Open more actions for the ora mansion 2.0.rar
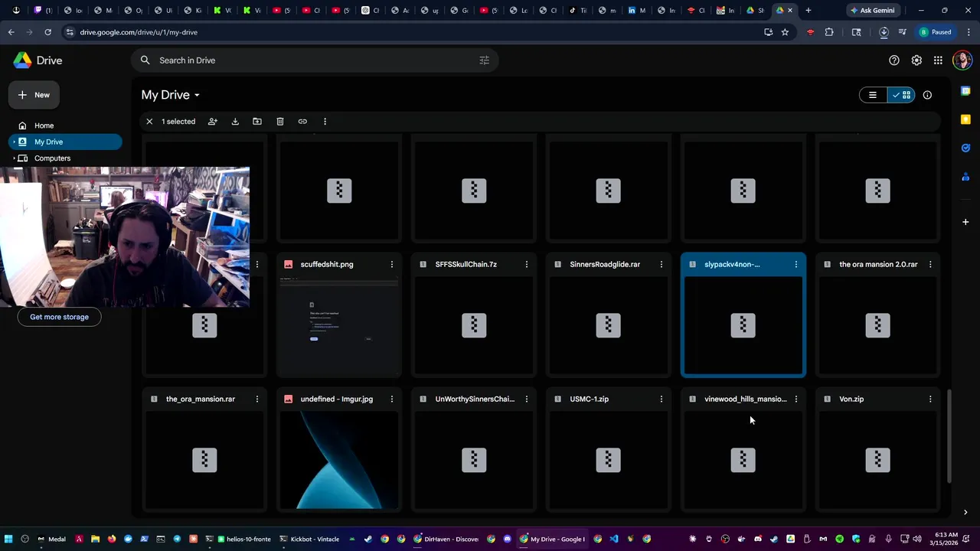The image size is (980, 551). [x=930, y=264]
